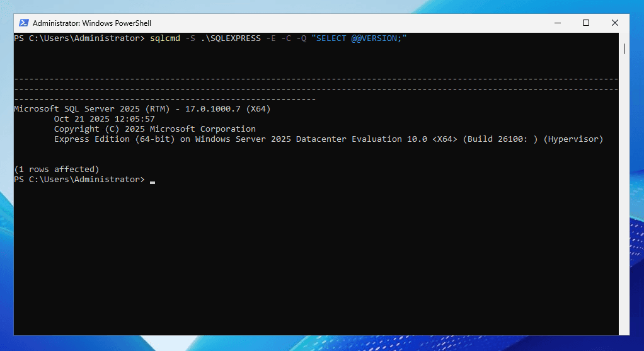Click 'Windows Server 2025 Datacenter Evaluation' text
644x351 pixels.
pos(299,139)
